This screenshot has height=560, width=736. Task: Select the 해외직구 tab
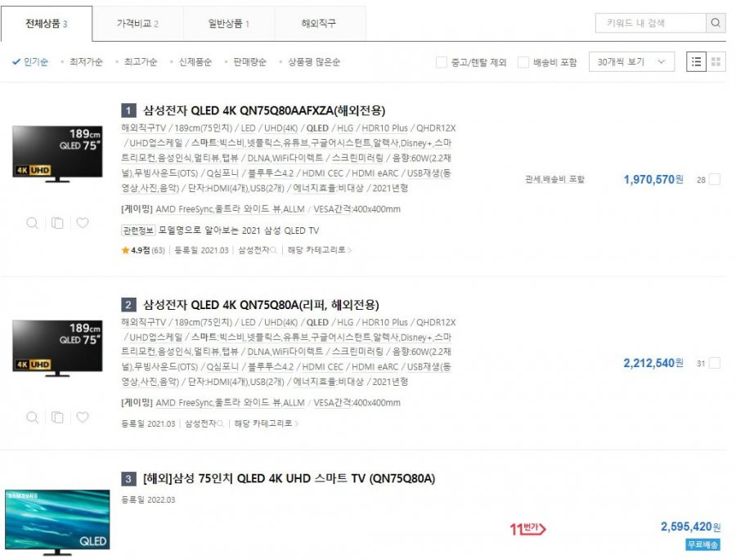click(x=319, y=24)
